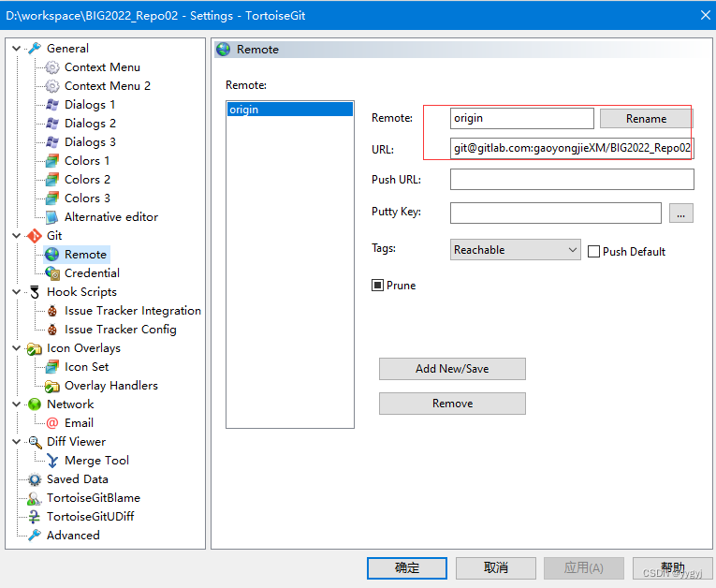Click the Email @ icon

(x=52, y=423)
